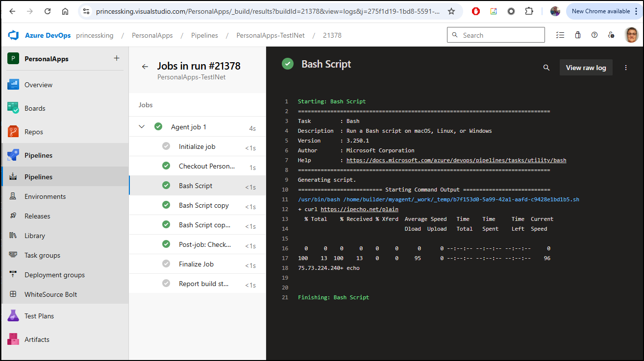Open the Marketplace shopping bag icon
Screen dimensions: 644x361
[578, 35]
